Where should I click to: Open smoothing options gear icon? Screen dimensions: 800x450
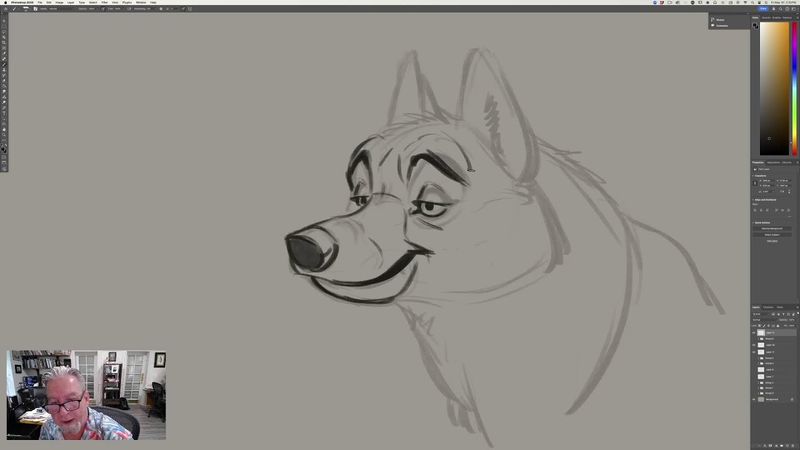(x=161, y=9)
